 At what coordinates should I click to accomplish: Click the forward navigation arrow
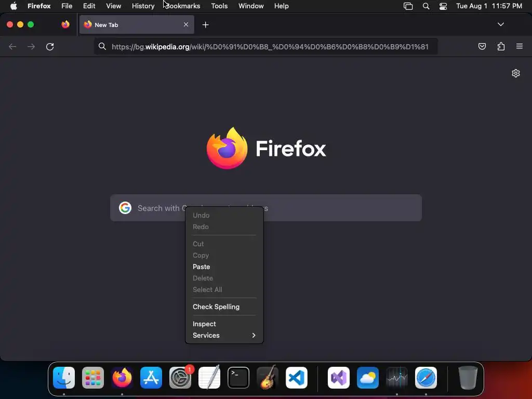[x=31, y=46]
